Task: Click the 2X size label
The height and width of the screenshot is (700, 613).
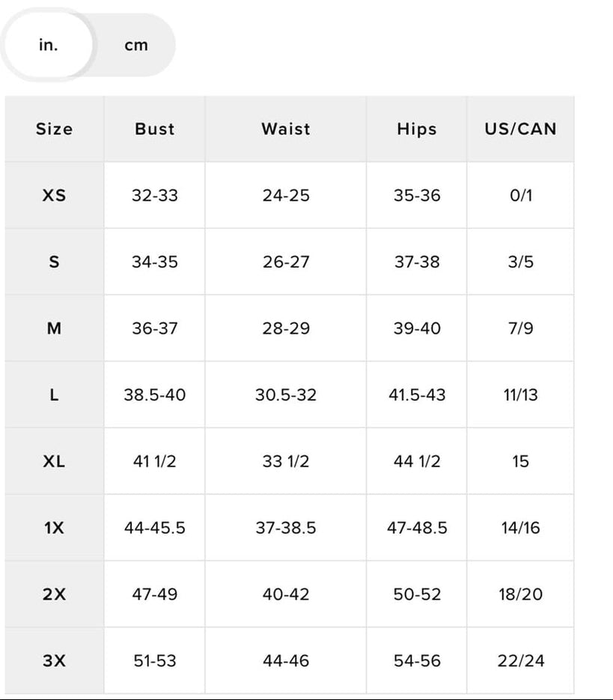Action: [53, 594]
